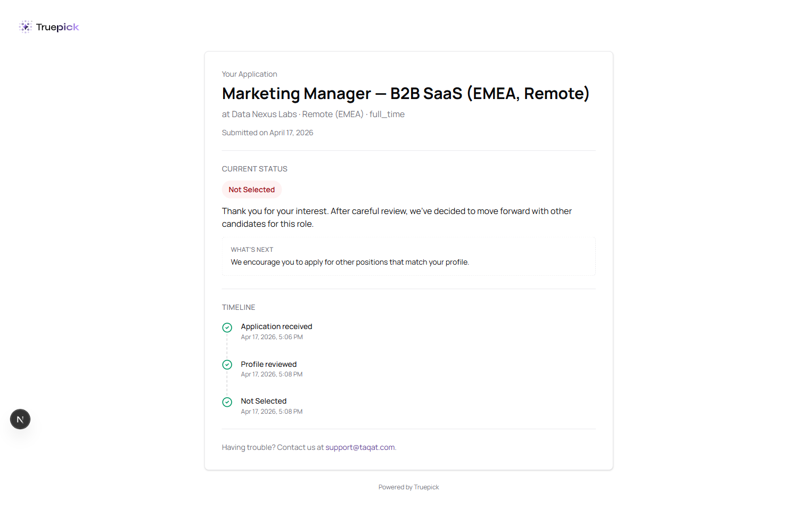The image size is (812, 517).
Task: Click the Your Application label
Action: click(249, 74)
